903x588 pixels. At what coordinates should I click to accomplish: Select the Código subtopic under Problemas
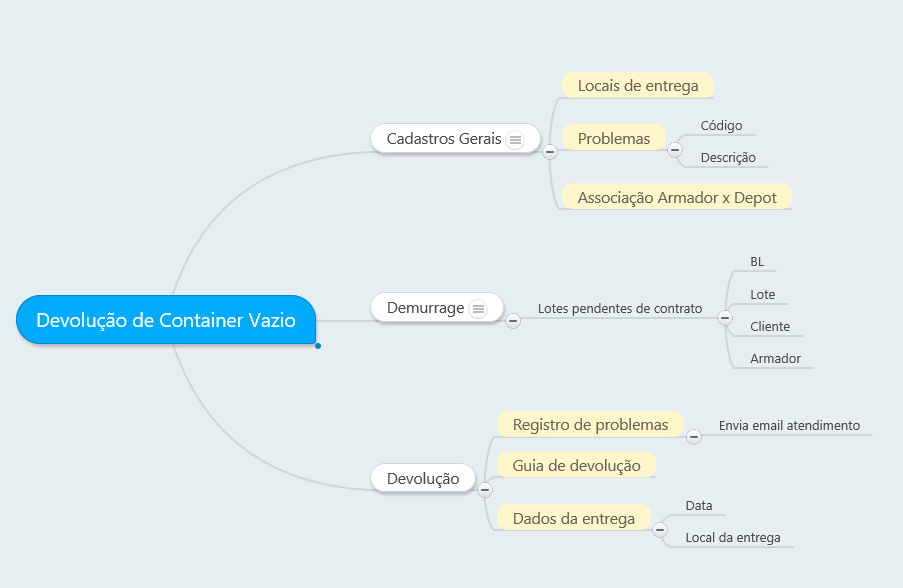pyautogui.click(x=721, y=126)
